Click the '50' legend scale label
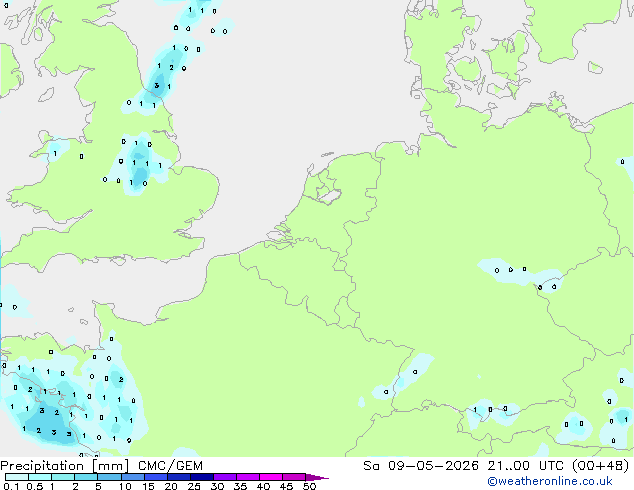The image size is (634, 490). tap(309, 486)
